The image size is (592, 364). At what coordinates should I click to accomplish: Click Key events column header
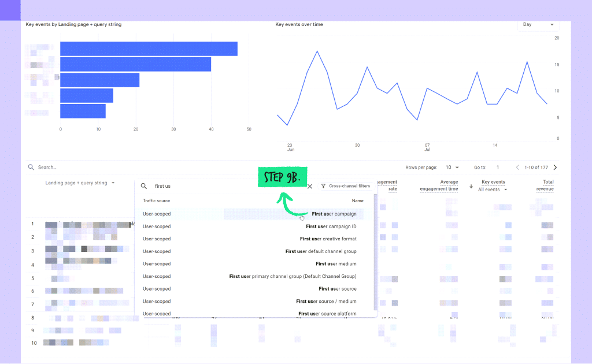493,182
